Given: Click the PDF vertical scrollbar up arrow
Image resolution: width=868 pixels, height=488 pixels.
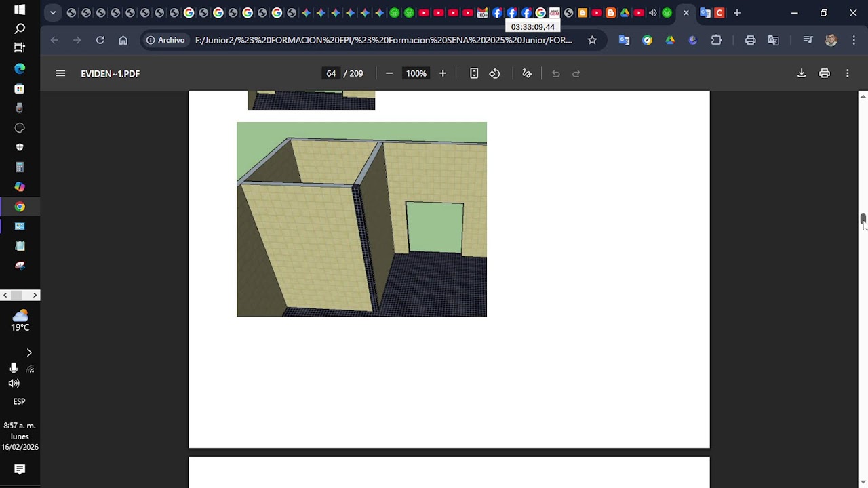Looking at the screenshot, I should pos(863,96).
